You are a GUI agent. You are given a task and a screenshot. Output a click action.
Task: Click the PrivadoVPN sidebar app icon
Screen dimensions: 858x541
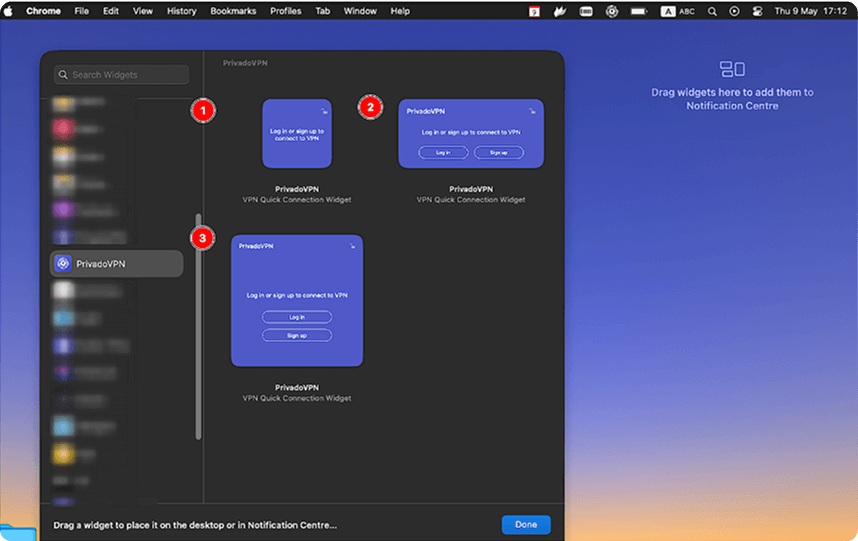[x=63, y=264]
